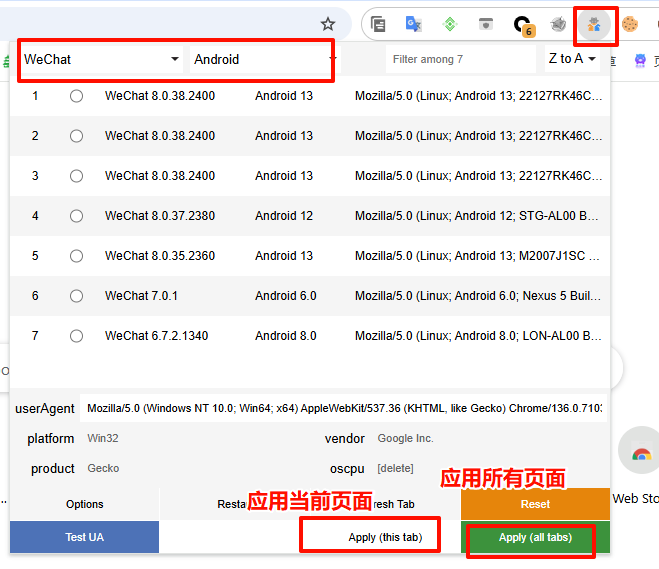Click the green Apply (all tabs) button

(x=535, y=537)
